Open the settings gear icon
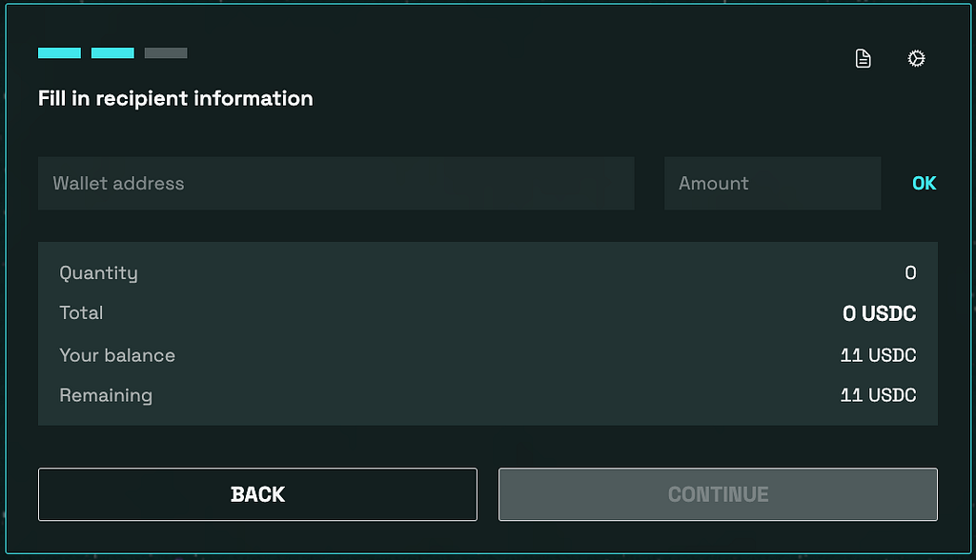The width and height of the screenshot is (976, 560). pos(916,58)
